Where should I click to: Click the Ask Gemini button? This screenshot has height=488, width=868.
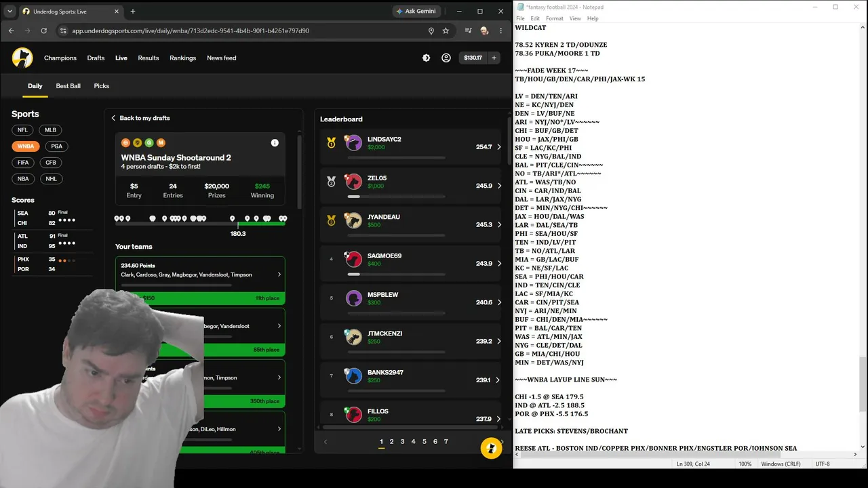418,12
